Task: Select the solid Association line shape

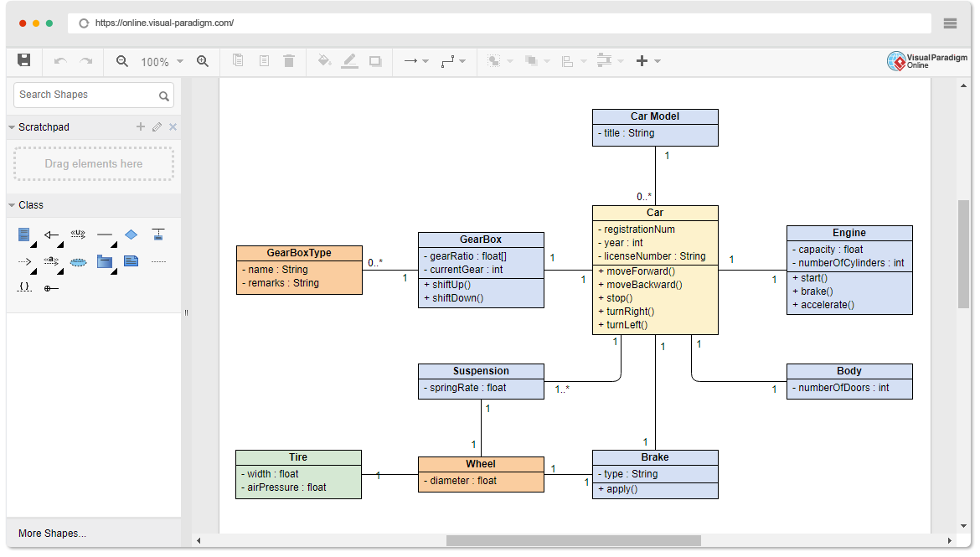Action: (x=105, y=235)
